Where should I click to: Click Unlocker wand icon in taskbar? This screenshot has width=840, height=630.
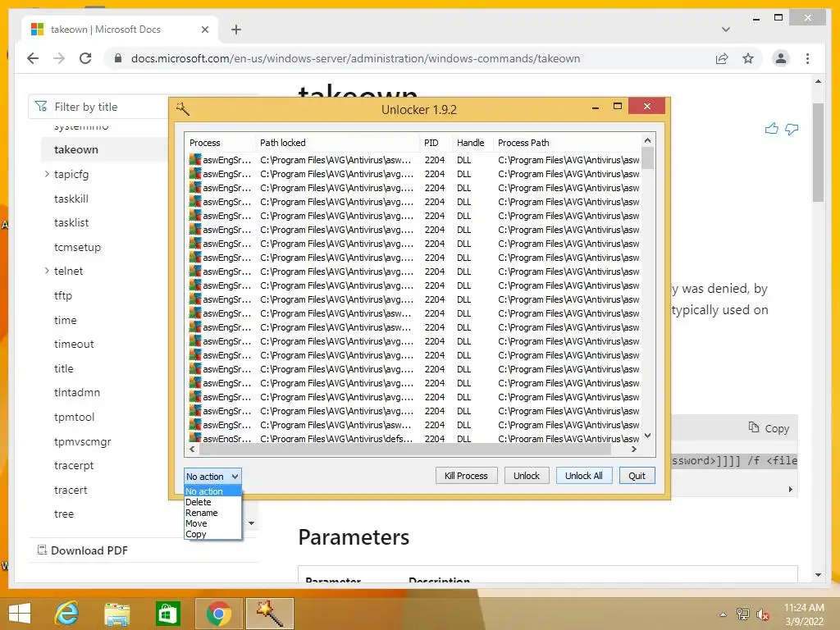click(x=269, y=614)
